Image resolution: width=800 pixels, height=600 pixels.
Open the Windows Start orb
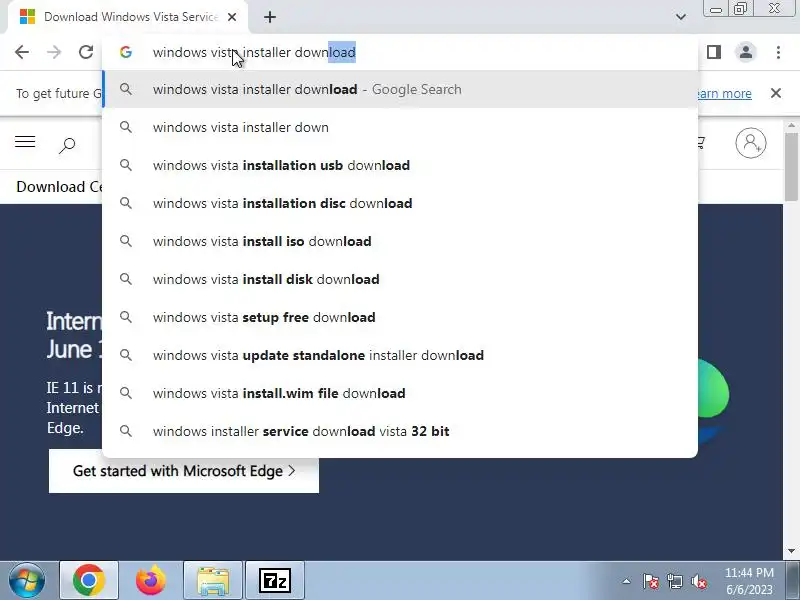27,581
